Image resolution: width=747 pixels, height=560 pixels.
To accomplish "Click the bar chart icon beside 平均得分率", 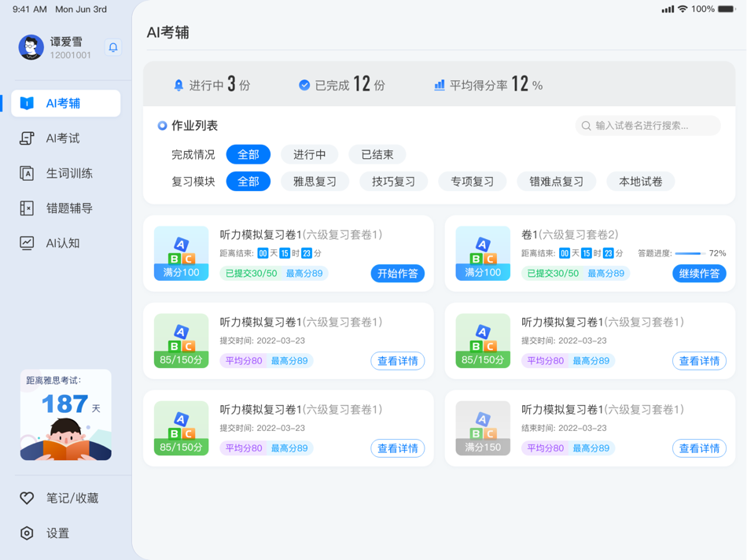I will click(440, 85).
